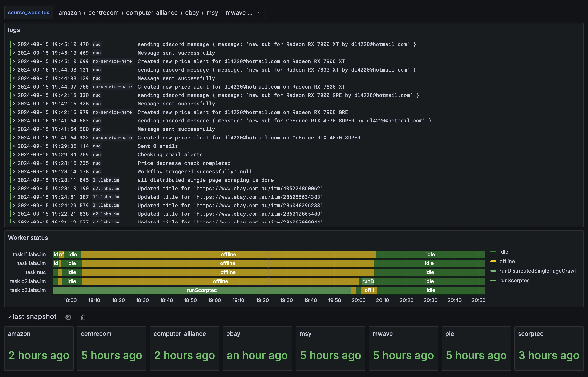
Task: Open the Worker status panel title menu
Action: coord(28,238)
